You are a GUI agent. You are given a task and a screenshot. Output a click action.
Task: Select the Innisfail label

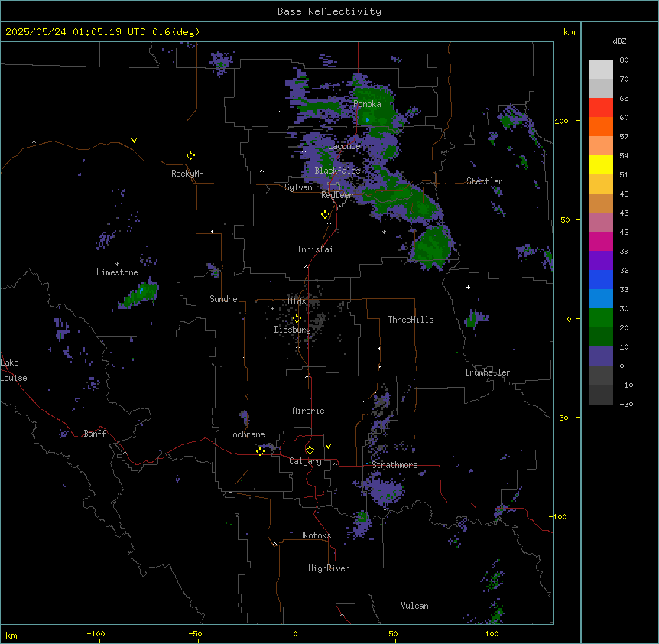pyautogui.click(x=317, y=249)
